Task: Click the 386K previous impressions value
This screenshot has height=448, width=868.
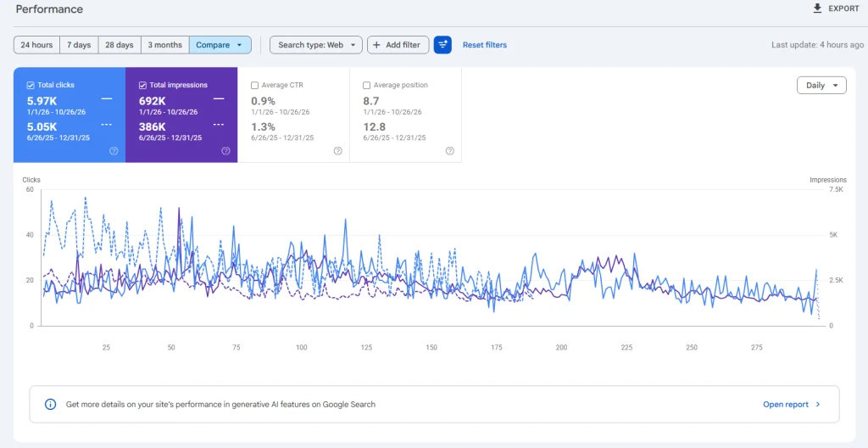Action: click(x=153, y=127)
